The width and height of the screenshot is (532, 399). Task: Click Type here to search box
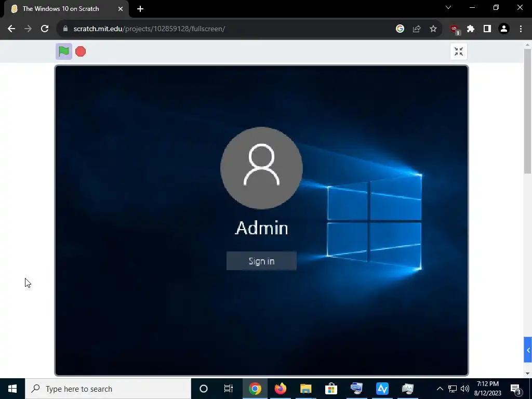coord(108,389)
